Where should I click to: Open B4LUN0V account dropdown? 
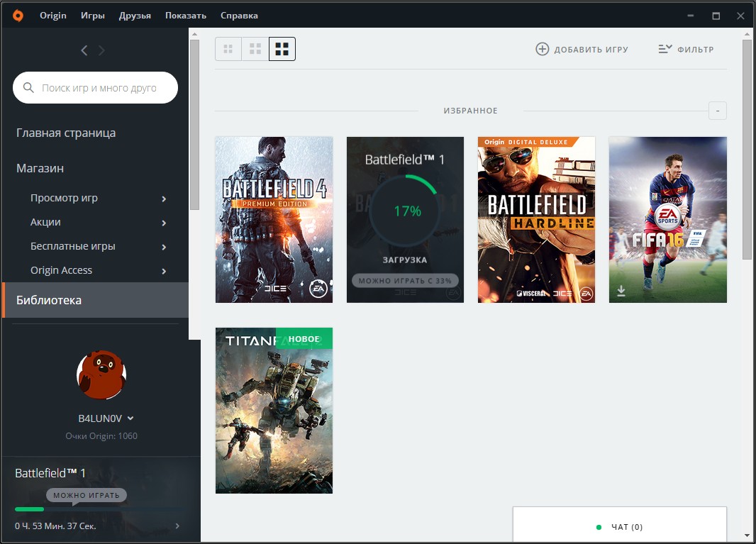point(106,418)
